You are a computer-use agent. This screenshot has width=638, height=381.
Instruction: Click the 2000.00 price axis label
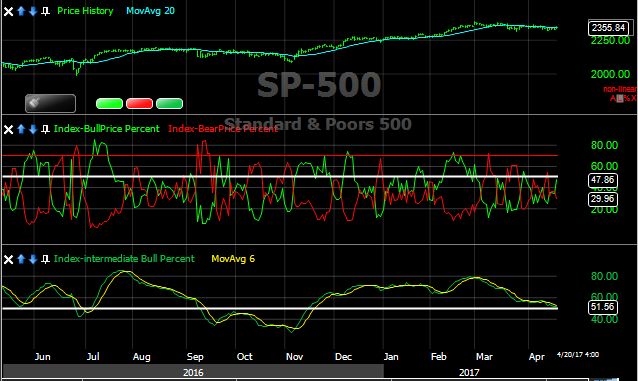(x=610, y=74)
